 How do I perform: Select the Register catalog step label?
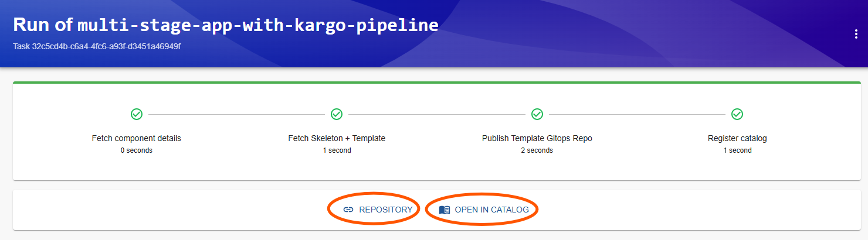[737, 139]
